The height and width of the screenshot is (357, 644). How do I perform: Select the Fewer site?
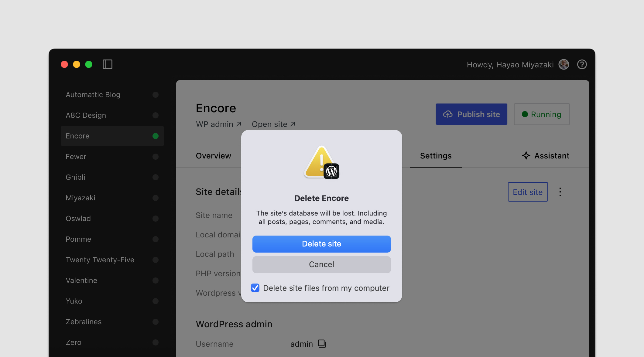112,157
